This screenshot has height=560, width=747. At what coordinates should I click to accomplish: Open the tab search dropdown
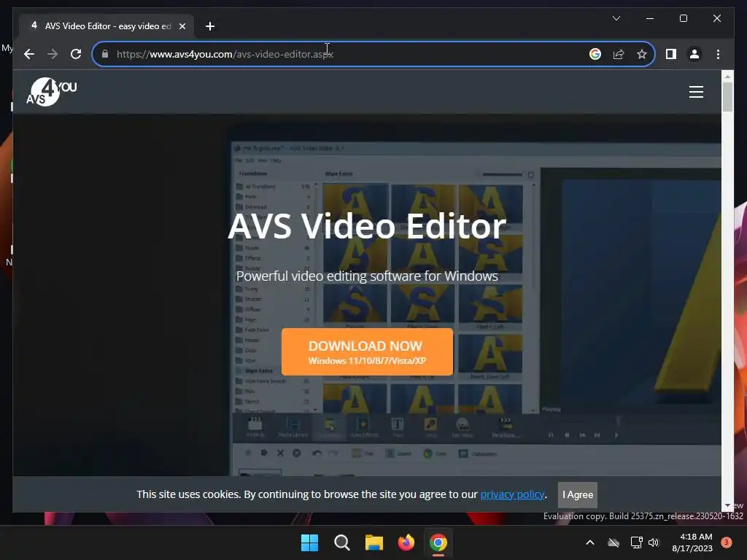click(x=616, y=18)
